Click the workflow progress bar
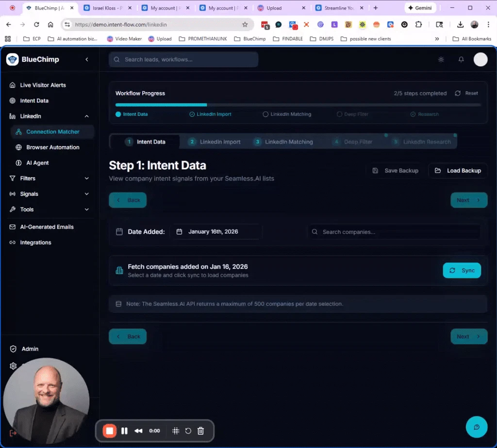Viewport: 497px width, 448px height. tap(298, 105)
